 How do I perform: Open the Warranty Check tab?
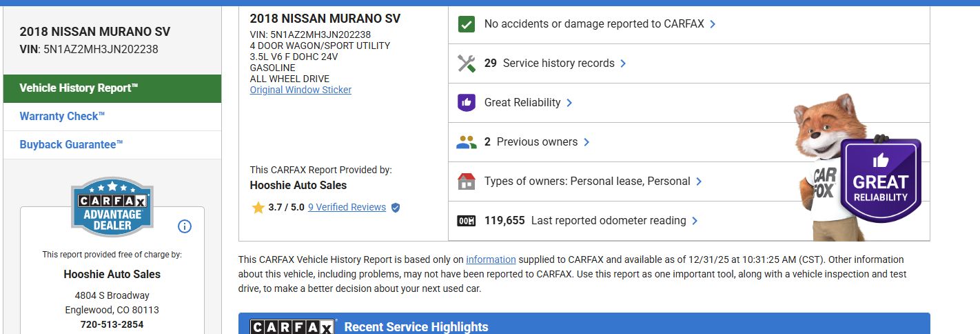[62, 117]
